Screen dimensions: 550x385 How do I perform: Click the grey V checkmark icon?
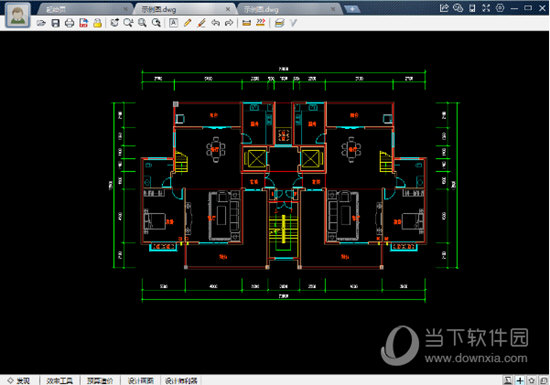click(x=293, y=23)
